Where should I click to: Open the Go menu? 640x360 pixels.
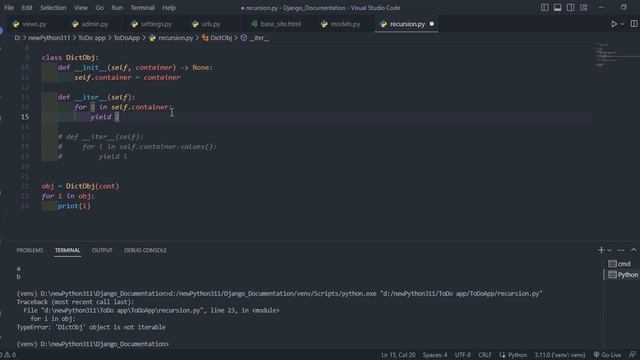click(100, 8)
